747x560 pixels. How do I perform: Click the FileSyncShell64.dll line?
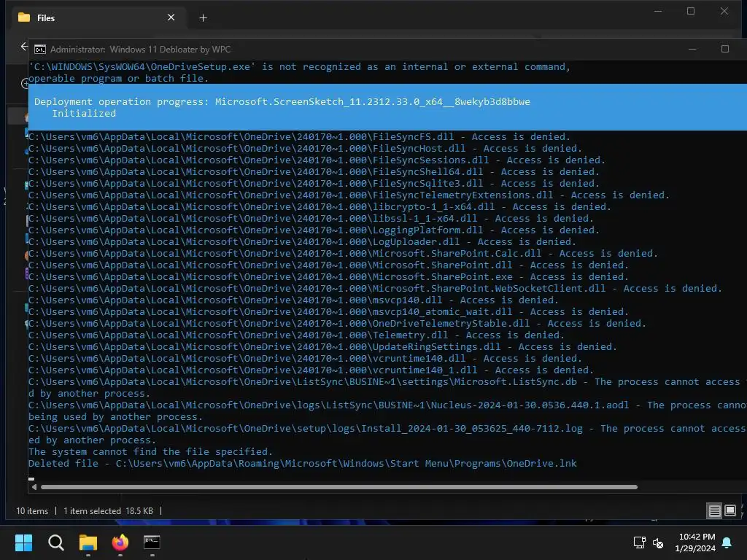click(x=314, y=172)
